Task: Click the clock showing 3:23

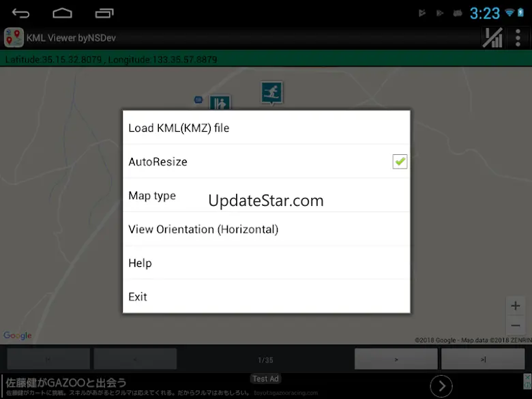Action: [484, 14]
